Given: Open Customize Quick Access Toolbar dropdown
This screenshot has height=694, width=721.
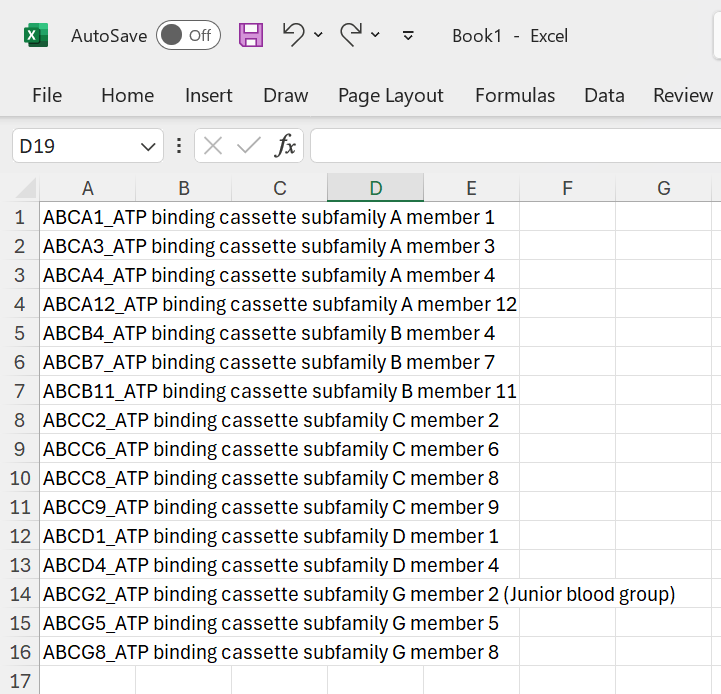Looking at the screenshot, I should [x=408, y=35].
